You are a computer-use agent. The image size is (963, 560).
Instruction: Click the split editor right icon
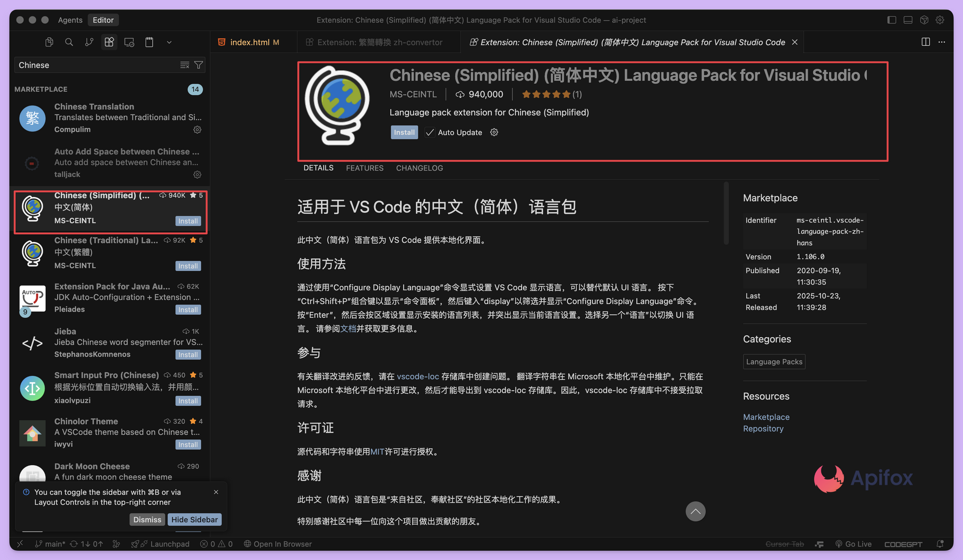click(925, 42)
